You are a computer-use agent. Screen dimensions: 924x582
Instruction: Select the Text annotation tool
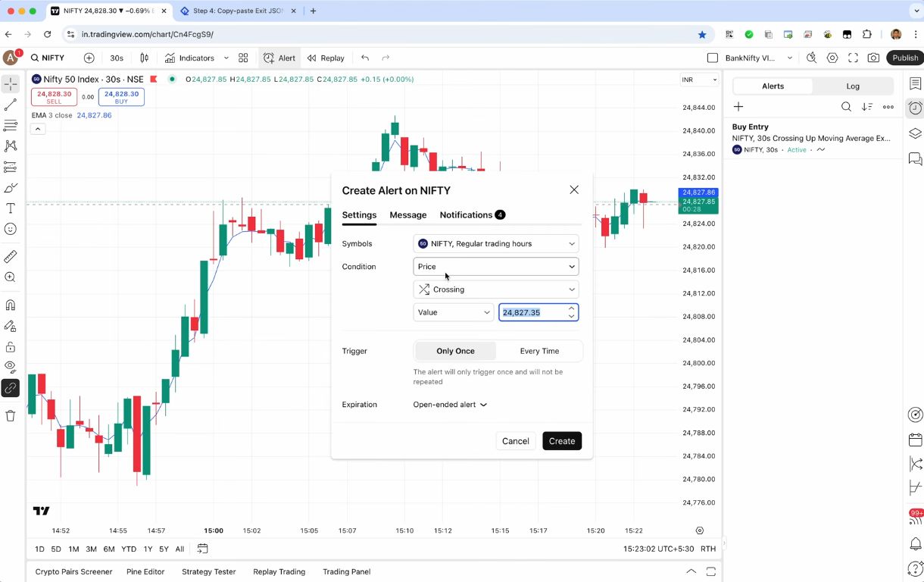pos(11,208)
